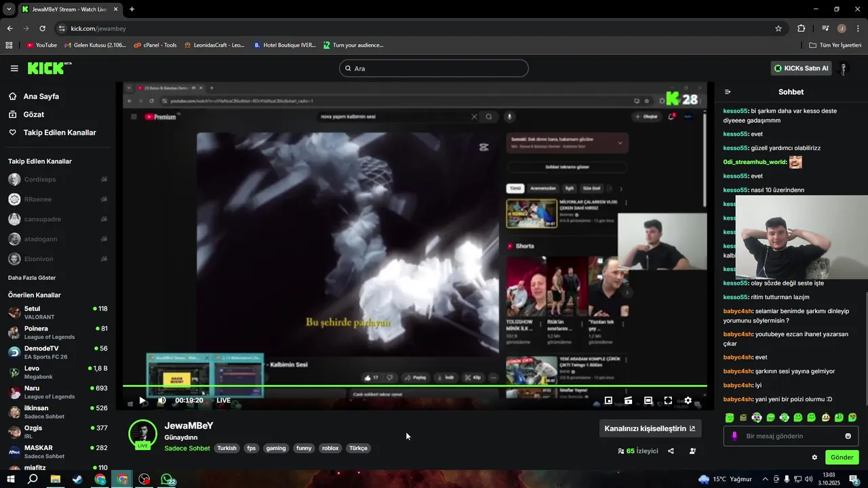Open Ozgis IRL recommended channel
This screenshot has height=488, width=868.
(x=58, y=432)
